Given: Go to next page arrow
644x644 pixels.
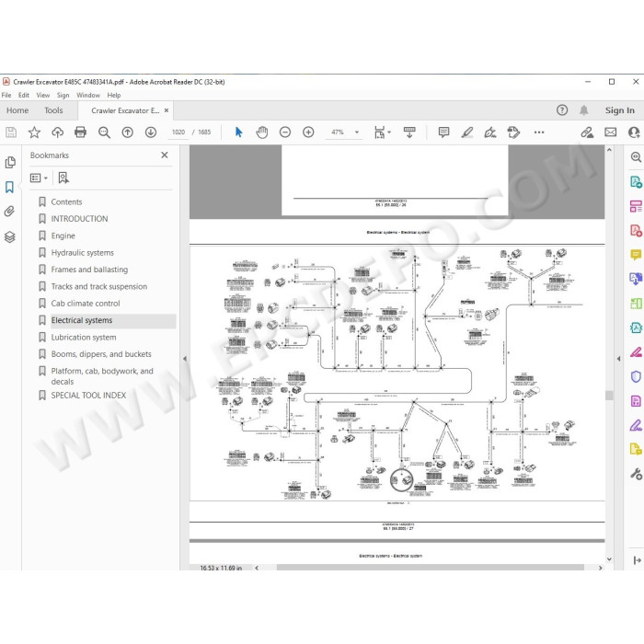Looking at the screenshot, I should tap(151, 132).
